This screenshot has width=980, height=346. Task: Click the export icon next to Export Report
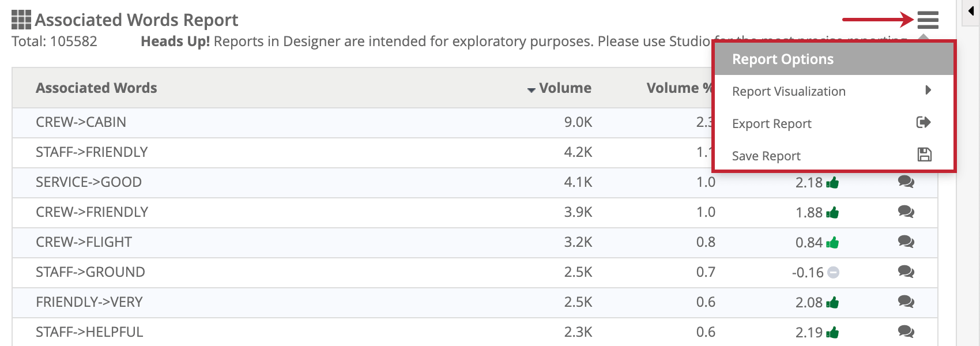click(x=924, y=122)
